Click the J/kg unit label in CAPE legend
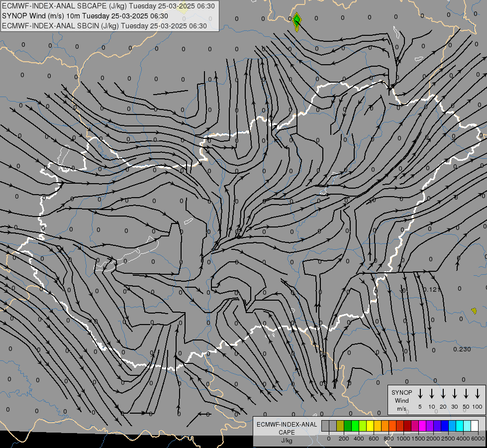 click(287, 441)
